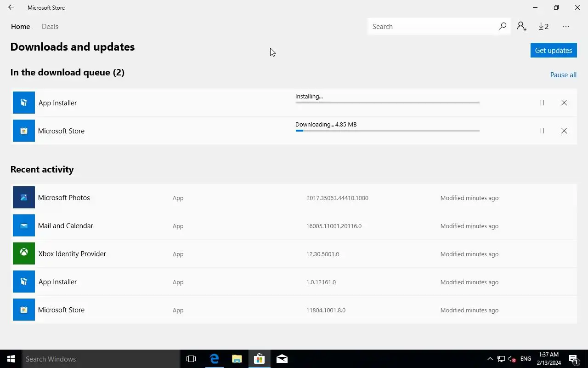588x368 pixels.
Task: Click the network status tray icon
Action: tap(501, 359)
